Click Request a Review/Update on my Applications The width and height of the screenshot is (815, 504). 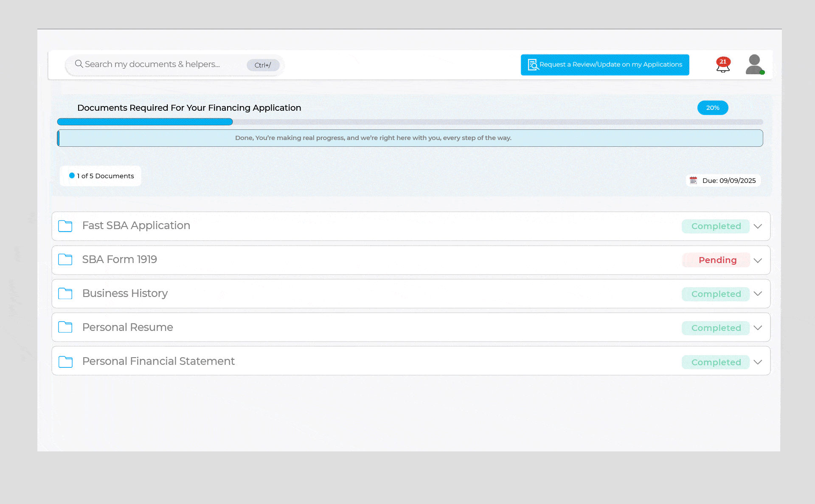pos(604,64)
